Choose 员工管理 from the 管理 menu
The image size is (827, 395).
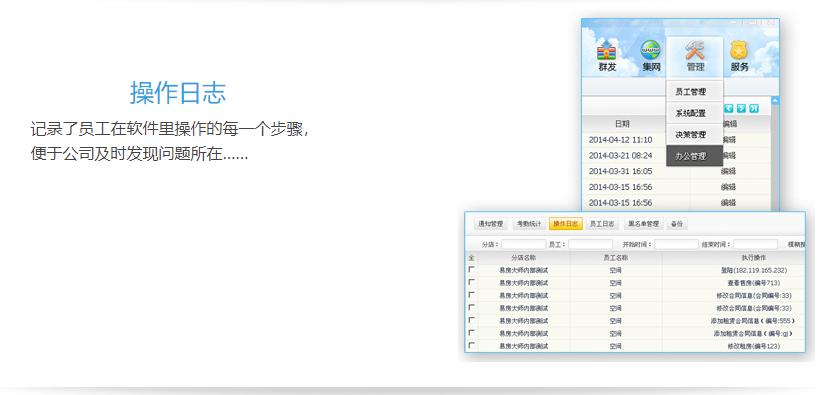694,92
